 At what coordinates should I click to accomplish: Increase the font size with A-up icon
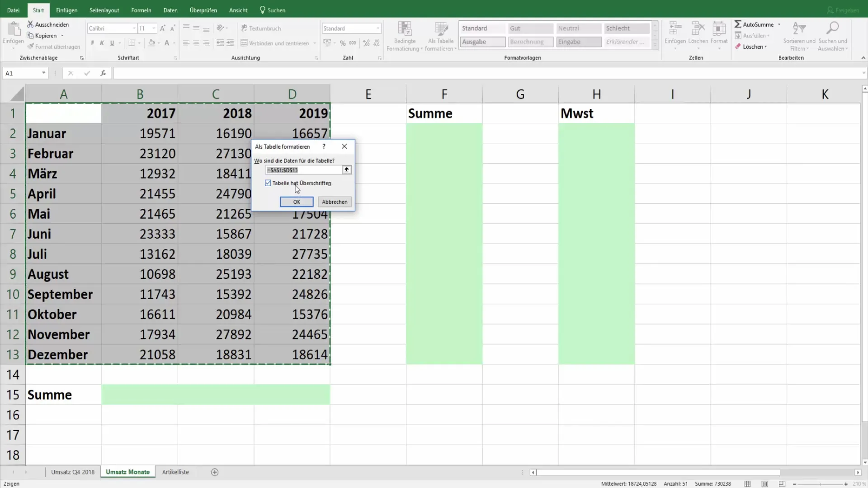tap(163, 28)
